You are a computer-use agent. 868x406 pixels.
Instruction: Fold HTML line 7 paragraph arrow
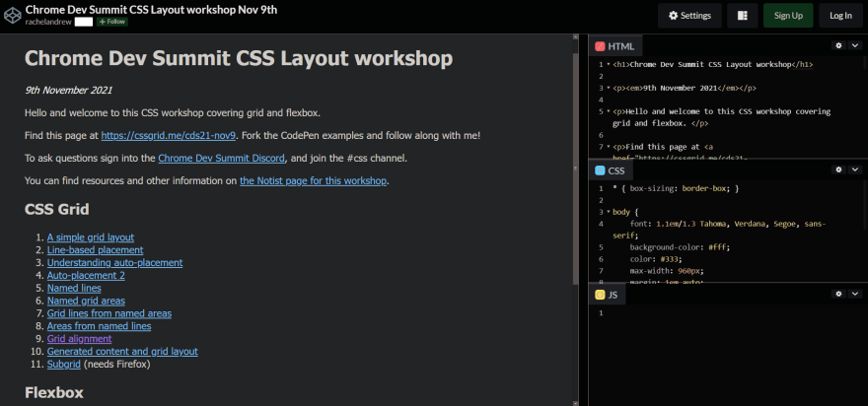(609, 147)
